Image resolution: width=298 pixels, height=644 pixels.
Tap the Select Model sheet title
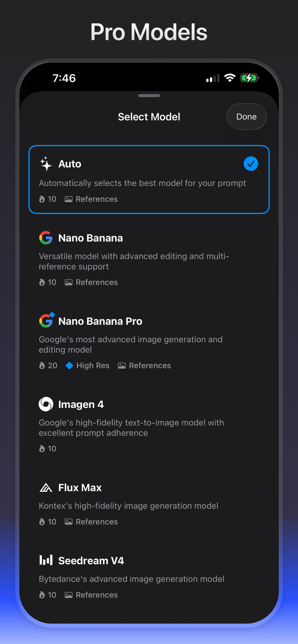149,117
